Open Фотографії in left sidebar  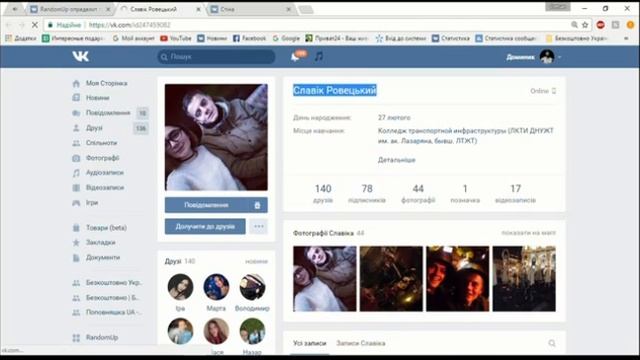(102, 158)
